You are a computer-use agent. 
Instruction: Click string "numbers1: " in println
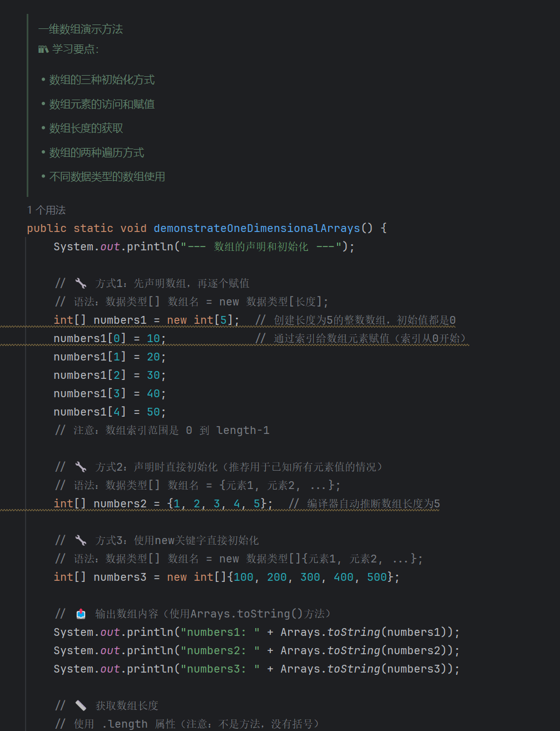point(220,632)
